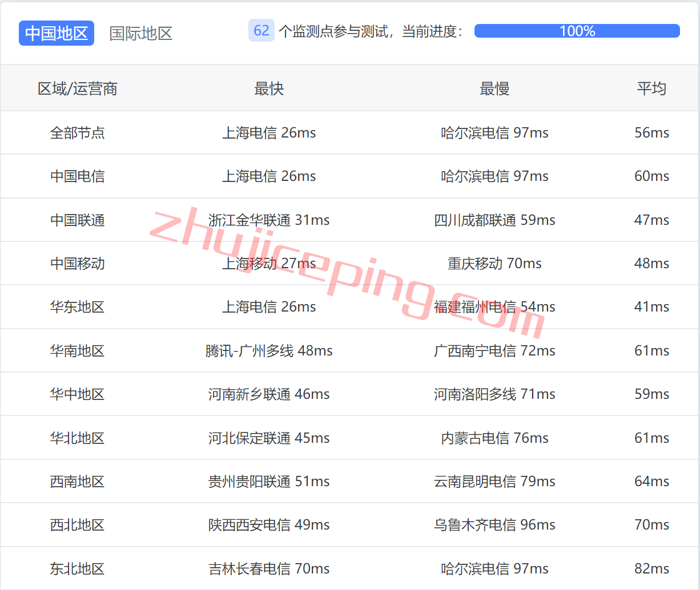Click the 60ms average value
700x590 pixels.
coord(651,176)
